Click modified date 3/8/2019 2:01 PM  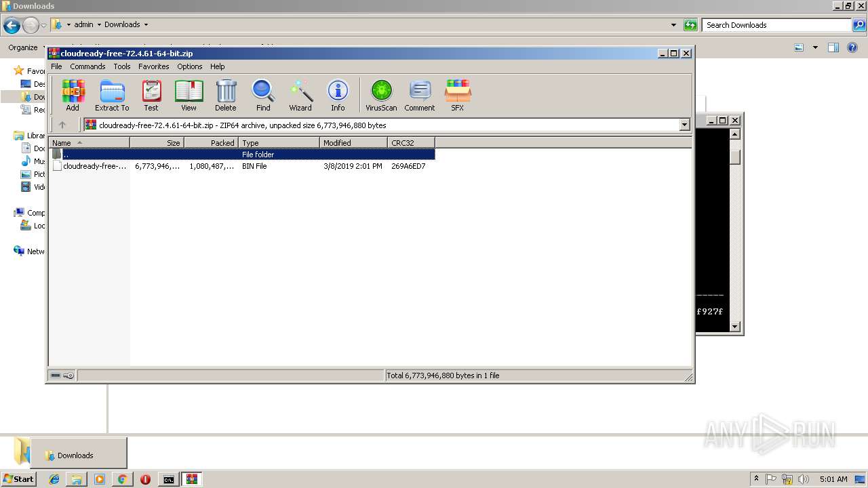353,166
